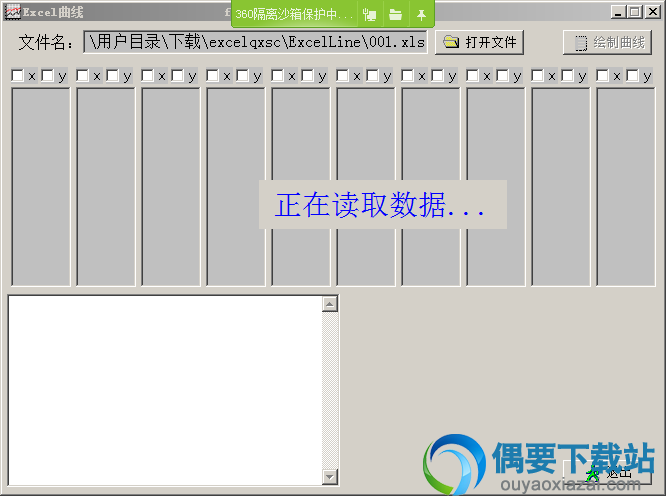Image resolution: width=666 pixels, height=496 pixels.
Task: Check the y box of the fifth column
Action: [x=308, y=76]
